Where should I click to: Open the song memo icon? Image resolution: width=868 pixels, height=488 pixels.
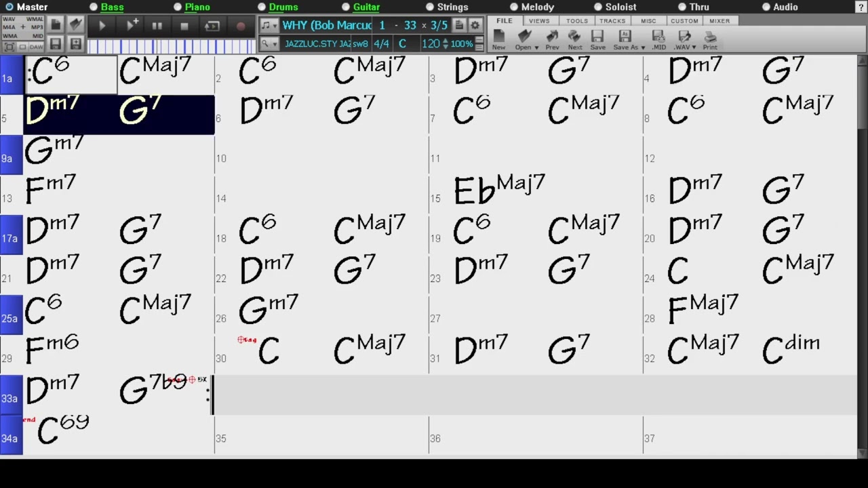point(459,25)
